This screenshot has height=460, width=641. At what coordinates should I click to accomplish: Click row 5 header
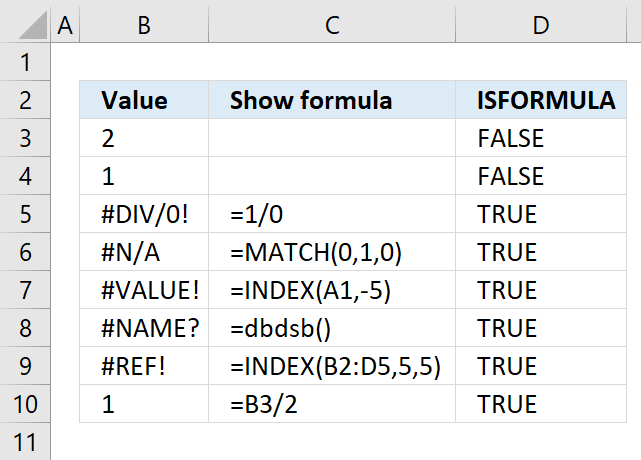[x=26, y=214]
